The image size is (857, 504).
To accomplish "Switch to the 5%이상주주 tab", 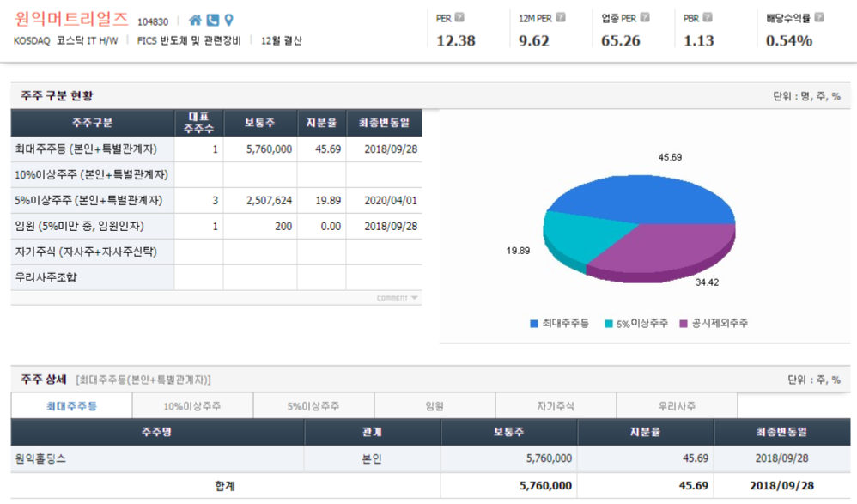I will [x=313, y=405].
